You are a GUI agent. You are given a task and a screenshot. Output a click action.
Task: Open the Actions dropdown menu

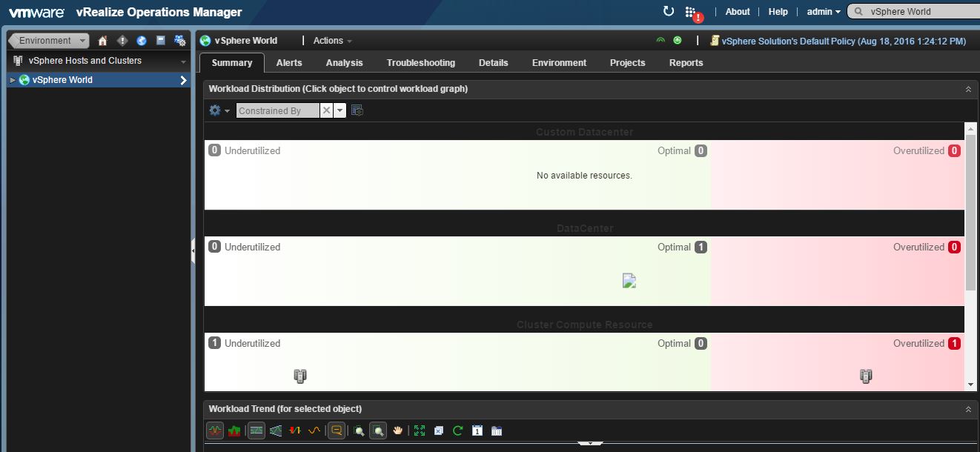pos(332,41)
